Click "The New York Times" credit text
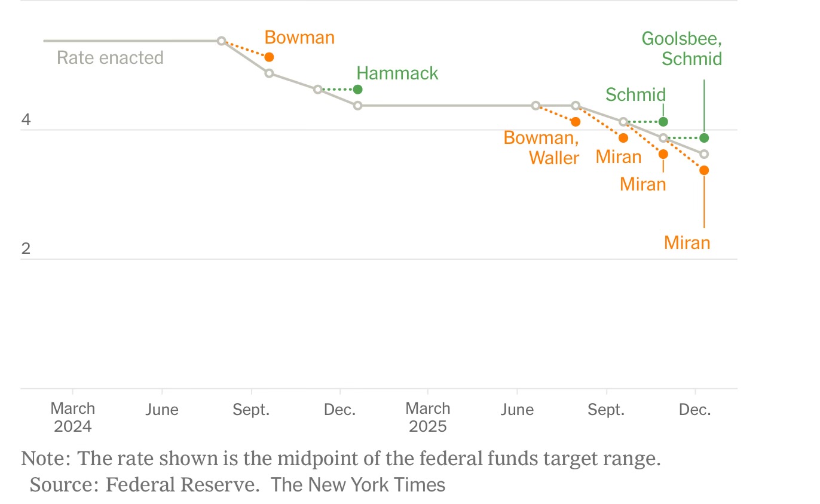The width and height of the screenshot is (820, 504). pos(358,484)
